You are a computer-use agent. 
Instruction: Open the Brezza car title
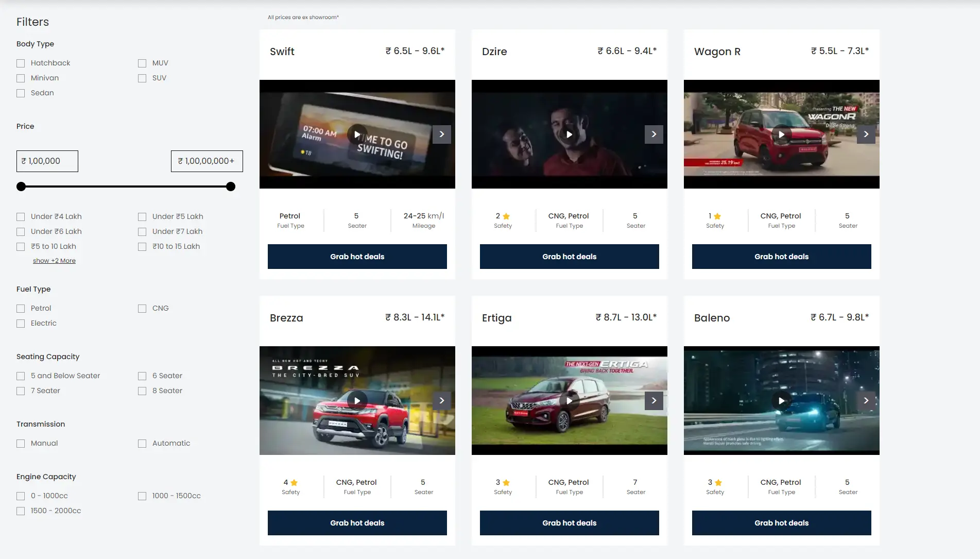point(286,318)
